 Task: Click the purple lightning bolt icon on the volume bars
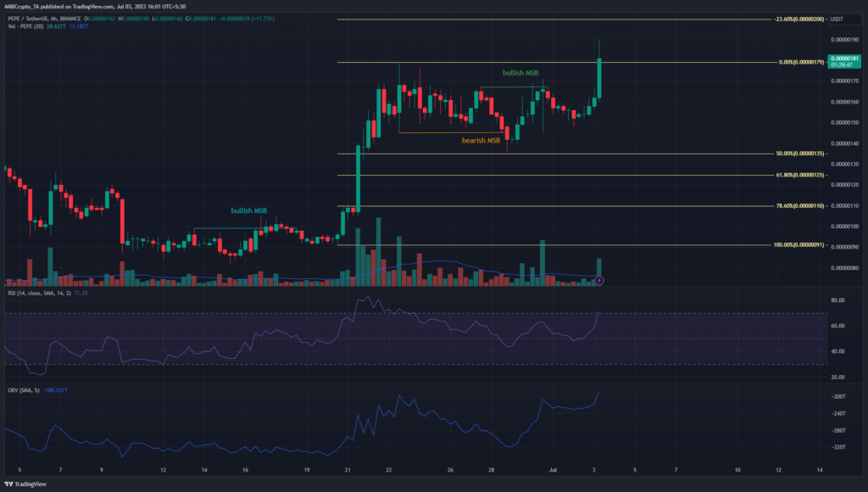click(x=599, y=279)
